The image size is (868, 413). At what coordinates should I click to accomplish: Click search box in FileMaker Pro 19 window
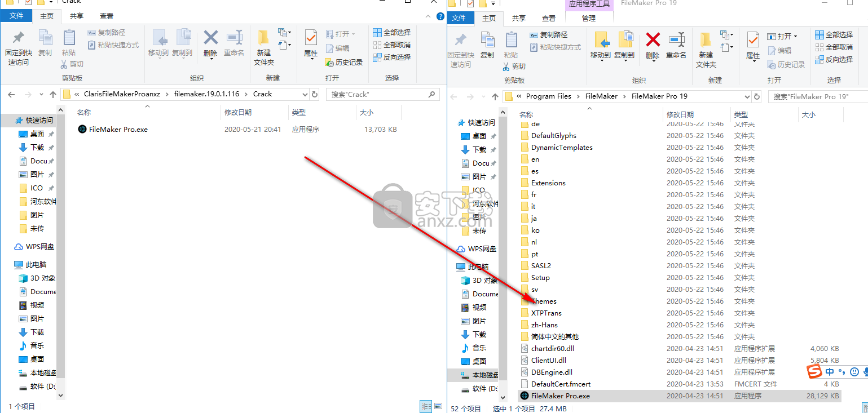[x=818, y=96]
